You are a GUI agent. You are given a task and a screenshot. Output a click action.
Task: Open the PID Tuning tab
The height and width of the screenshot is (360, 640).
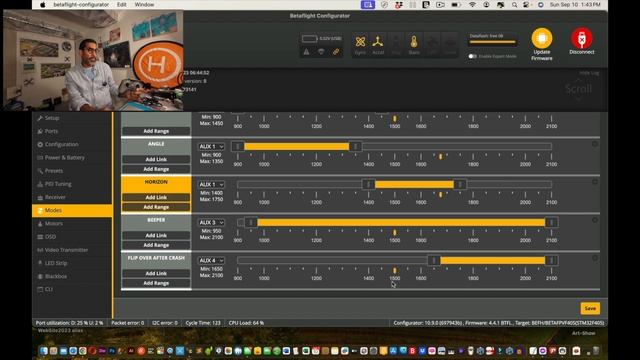72,184
